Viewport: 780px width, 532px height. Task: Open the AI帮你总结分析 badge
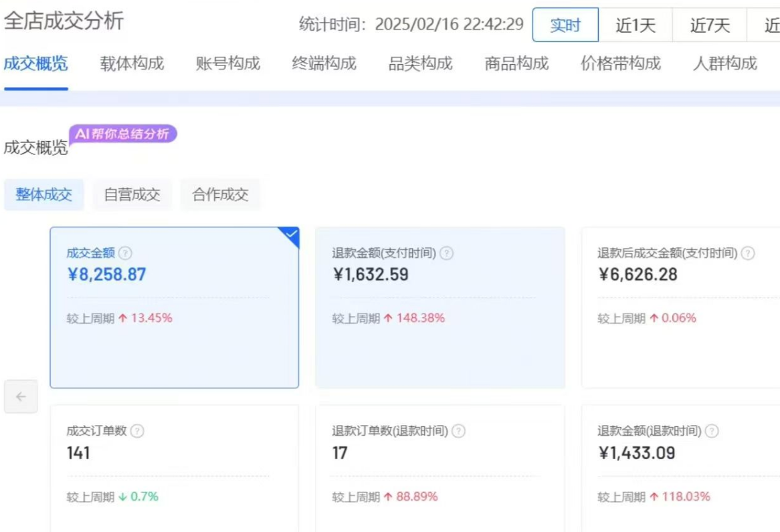(123, 134)
